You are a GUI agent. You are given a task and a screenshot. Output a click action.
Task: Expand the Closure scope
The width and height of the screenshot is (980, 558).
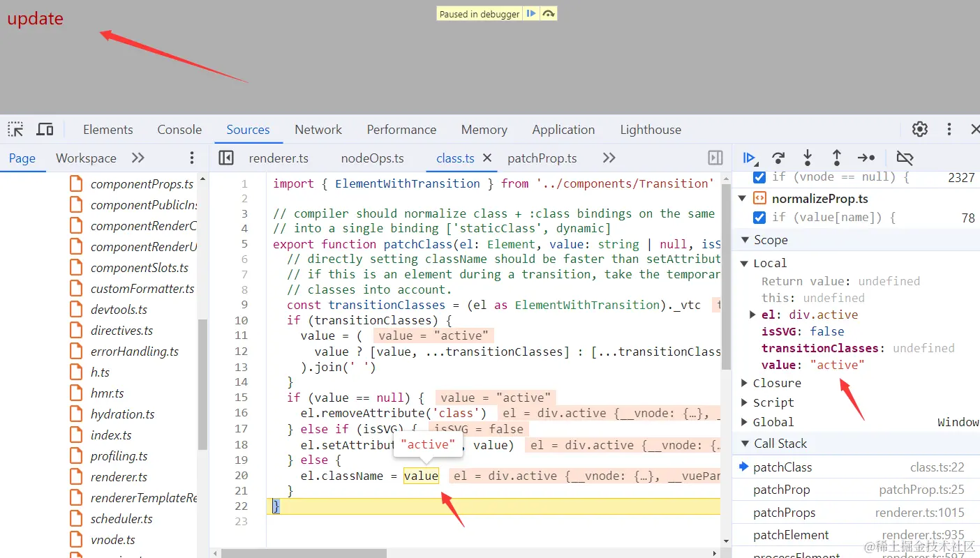click(744, 383)
